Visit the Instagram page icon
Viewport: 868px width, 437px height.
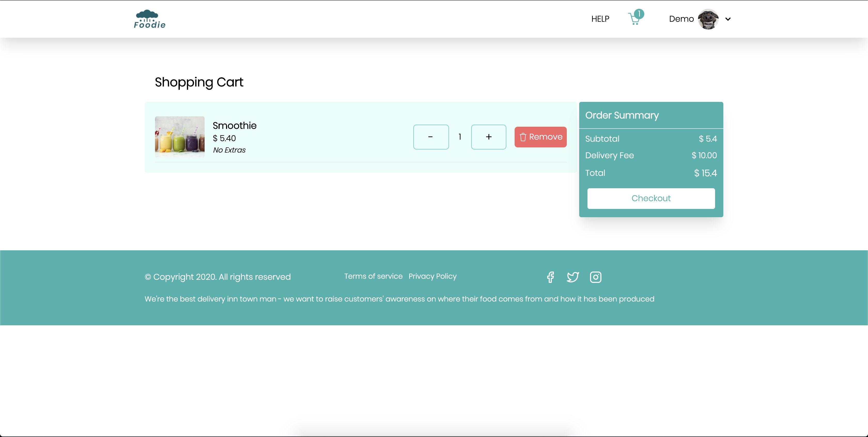(x=595, y=277)
